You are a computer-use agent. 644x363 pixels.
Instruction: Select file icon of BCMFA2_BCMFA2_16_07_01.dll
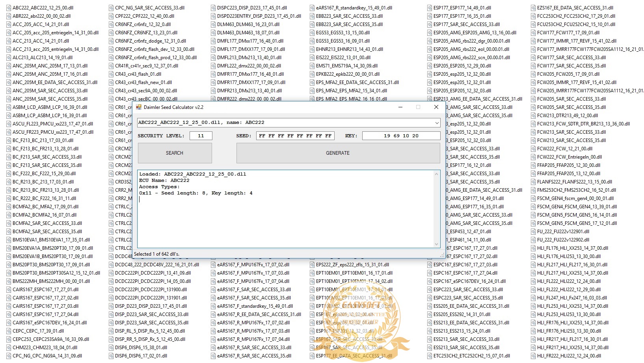(9, 215)
